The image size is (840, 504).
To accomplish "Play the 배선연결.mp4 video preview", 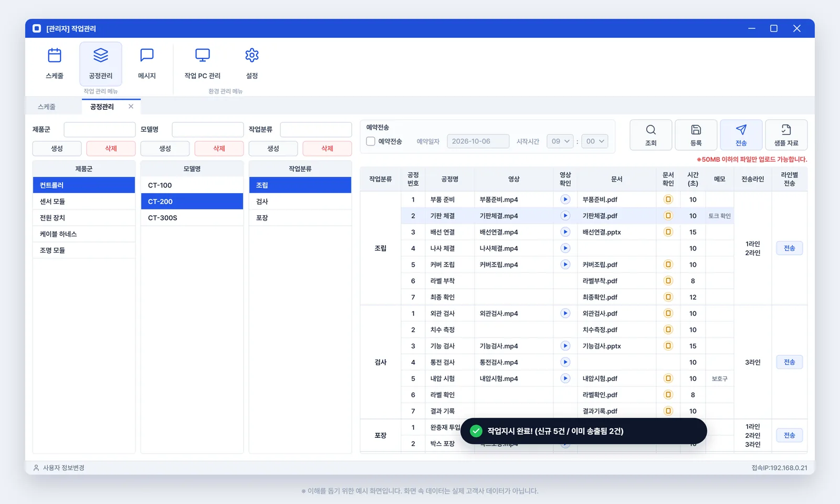I will (x=565, y=232).
